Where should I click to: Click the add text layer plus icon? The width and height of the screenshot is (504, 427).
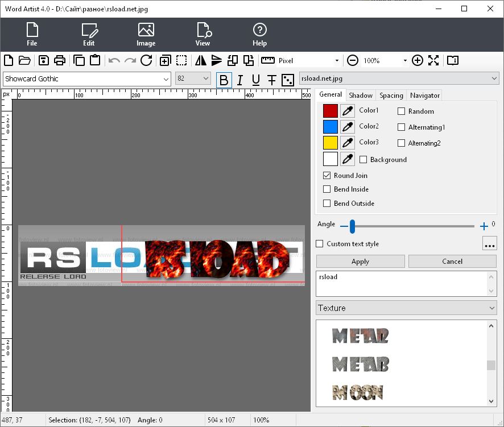tap(165, 60)
